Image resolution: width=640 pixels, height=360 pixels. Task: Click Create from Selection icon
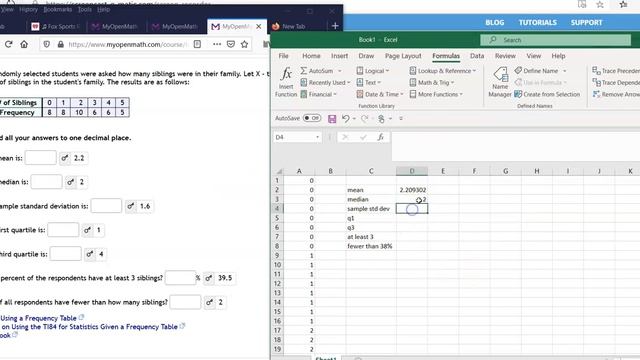pos(518,94)
